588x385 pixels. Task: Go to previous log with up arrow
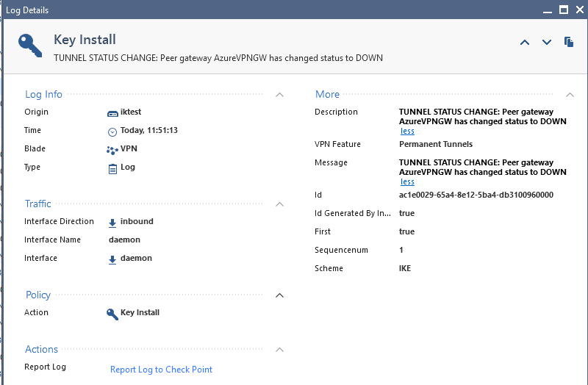pyautogui.click(x=525, y=43)
